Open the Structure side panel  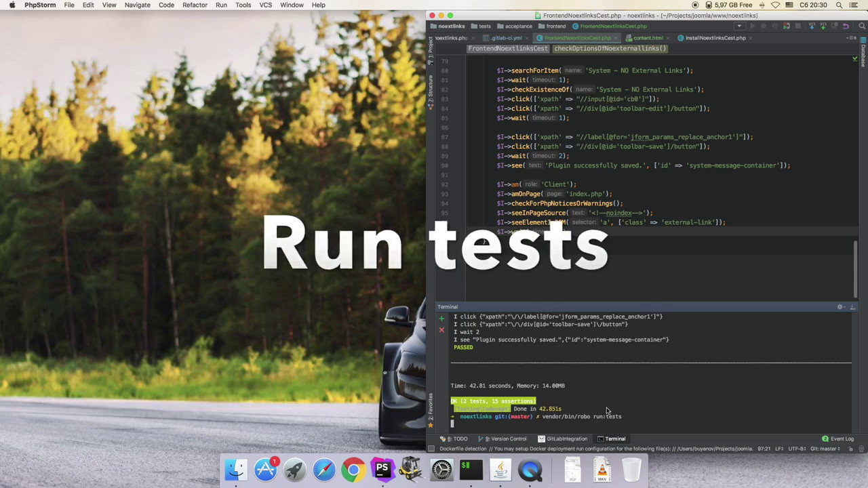pyautogui.click(x=430, y=91)
